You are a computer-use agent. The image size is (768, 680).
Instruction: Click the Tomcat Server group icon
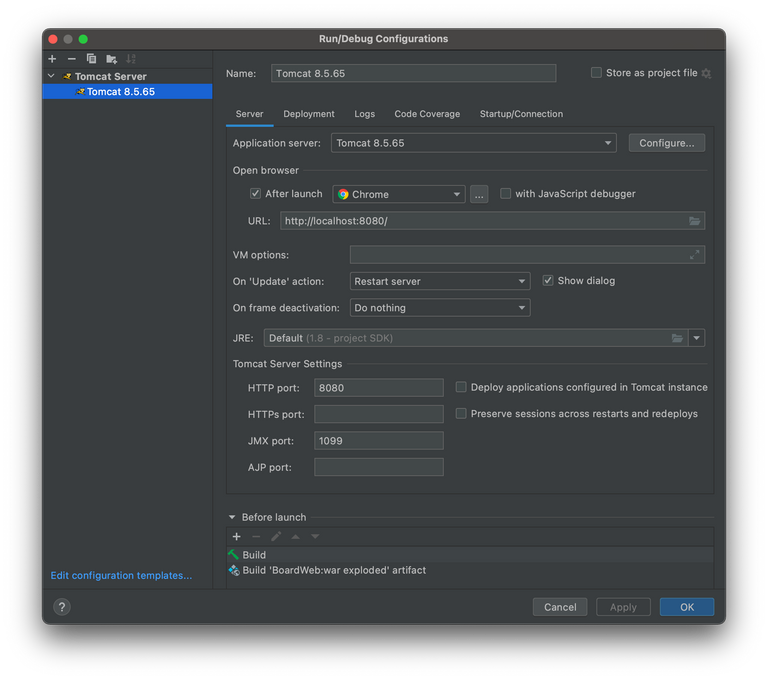click(x=68, y=76)
